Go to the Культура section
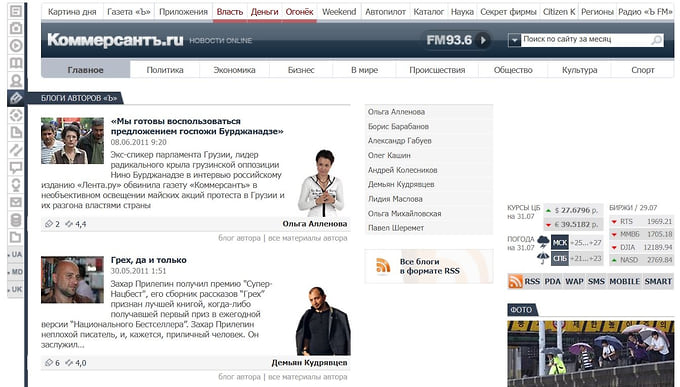Screen dimensions: 680x387 (x=579, y=70)
